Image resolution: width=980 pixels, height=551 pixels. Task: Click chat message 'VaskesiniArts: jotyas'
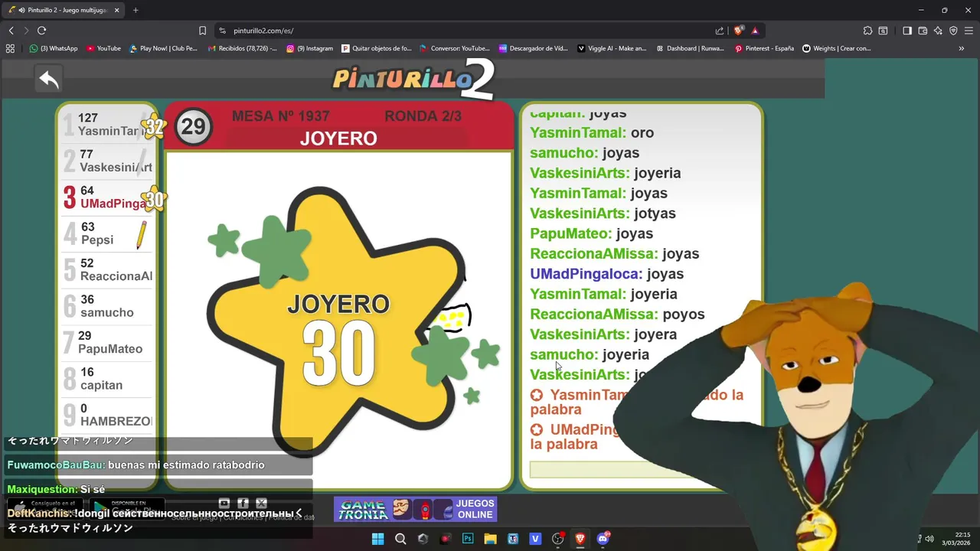coord(603,214)
